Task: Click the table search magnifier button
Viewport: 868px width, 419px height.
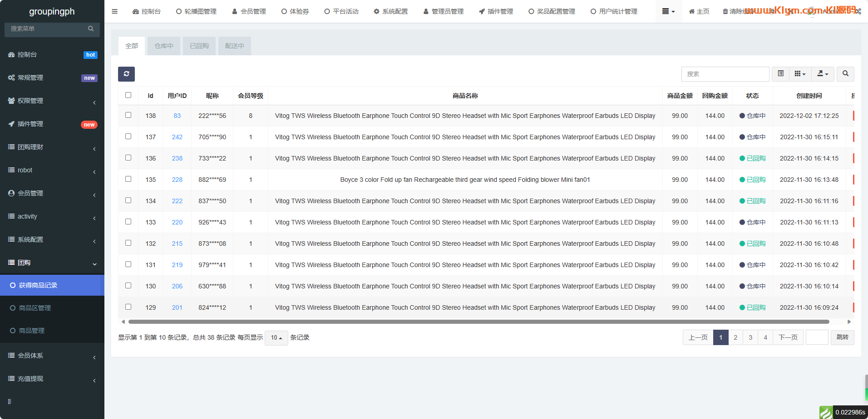Action: pos(845,74)
